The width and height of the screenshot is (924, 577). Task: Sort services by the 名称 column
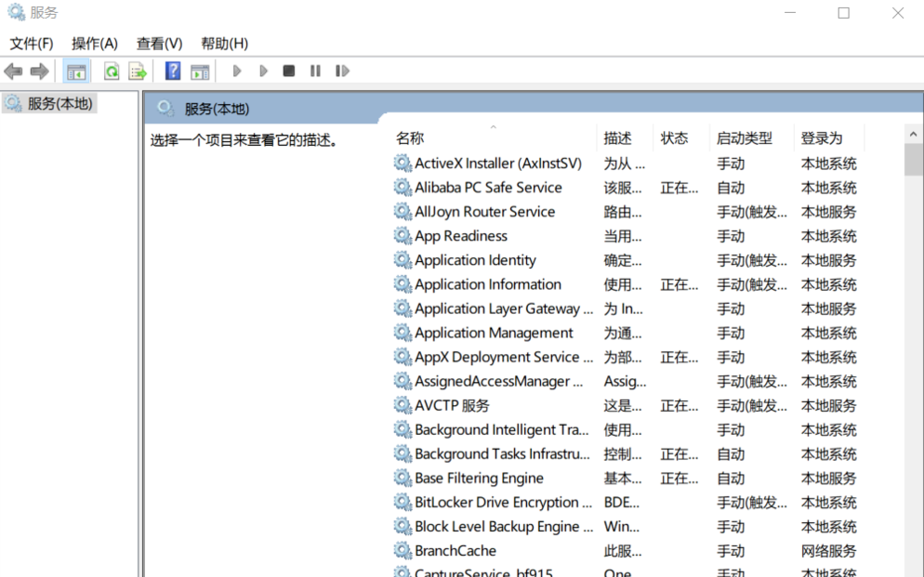coord(409,137)
